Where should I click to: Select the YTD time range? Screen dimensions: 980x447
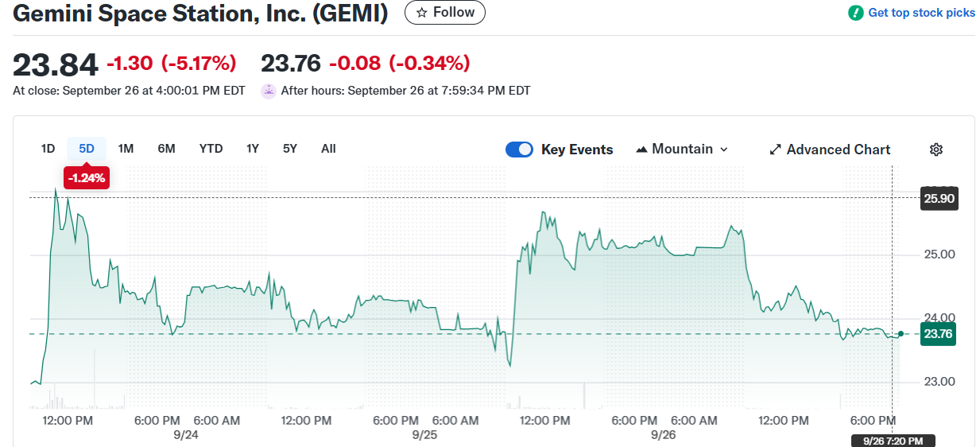tap(211, 149)
